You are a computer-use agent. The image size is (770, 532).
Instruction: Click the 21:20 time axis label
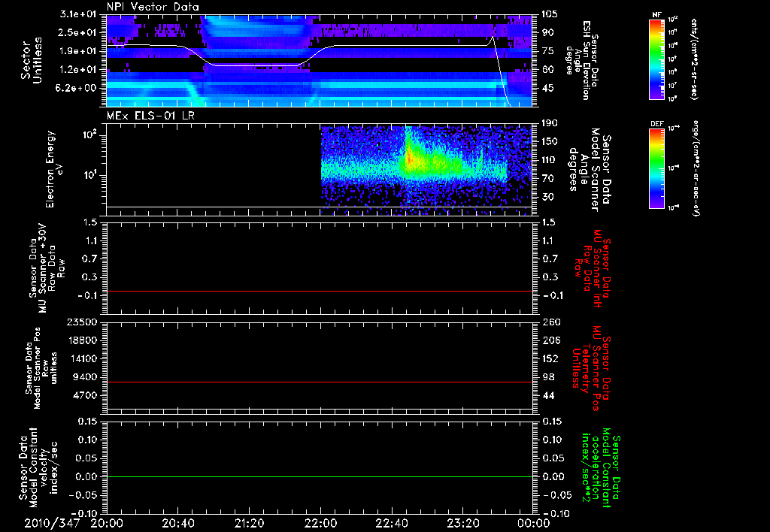pyautogui.click(x=250, y=523)
